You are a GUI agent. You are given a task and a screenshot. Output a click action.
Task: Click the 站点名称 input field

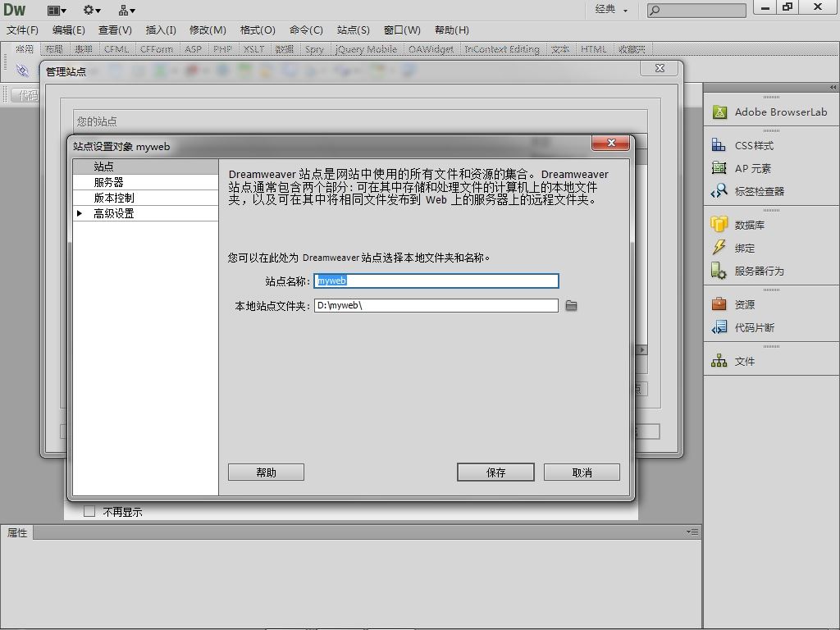pos(436,281)
